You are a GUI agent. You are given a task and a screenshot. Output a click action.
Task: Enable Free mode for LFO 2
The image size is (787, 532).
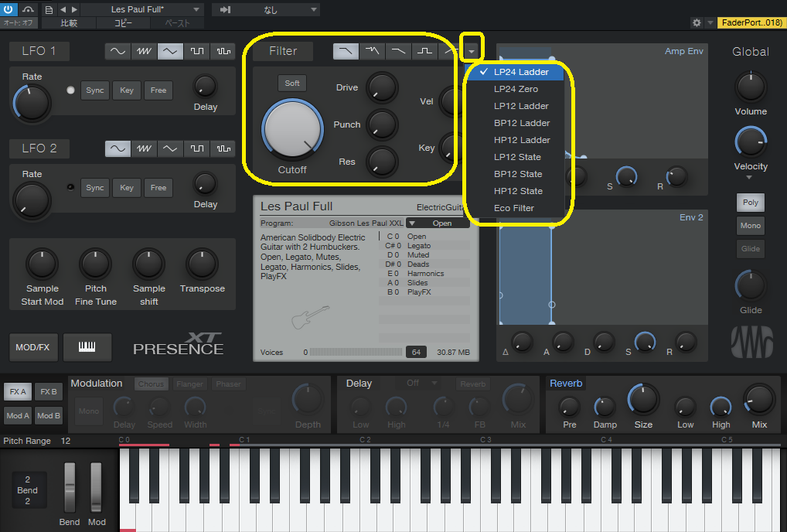point(158,188)
